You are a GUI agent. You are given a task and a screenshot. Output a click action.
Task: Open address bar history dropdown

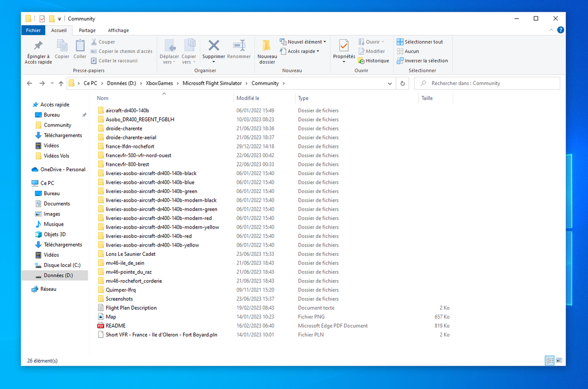coord(390,83)
